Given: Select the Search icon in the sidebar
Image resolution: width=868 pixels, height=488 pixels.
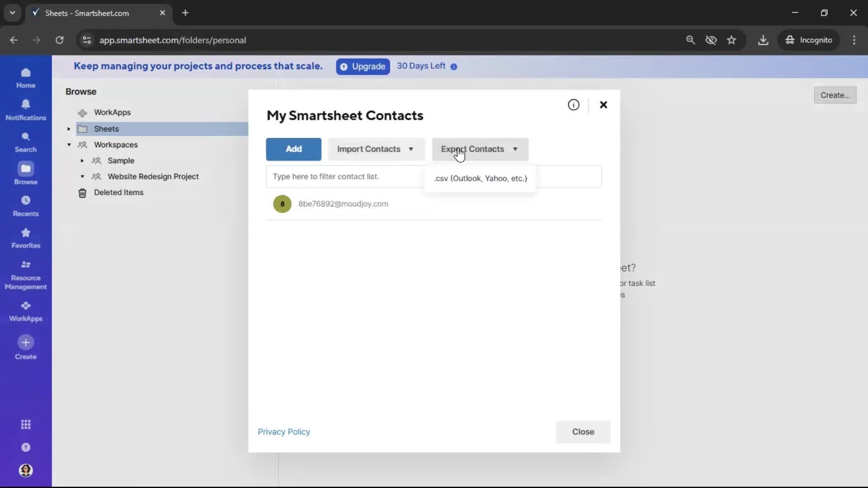Looking at the screenshot, I should tap(26, 141).
